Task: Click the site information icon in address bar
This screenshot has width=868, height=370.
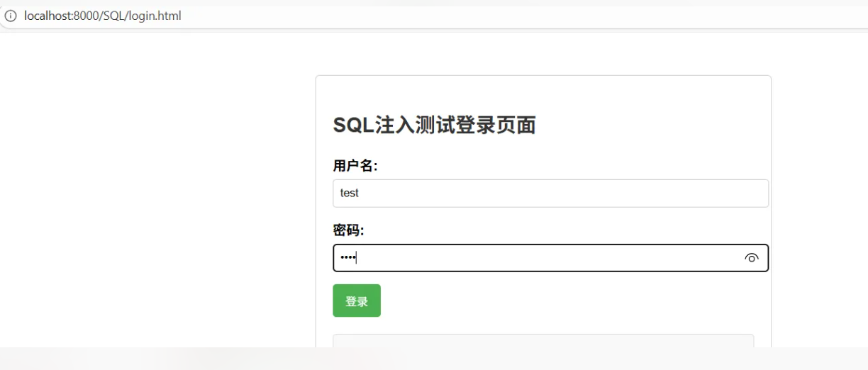Action: [11, 16]
